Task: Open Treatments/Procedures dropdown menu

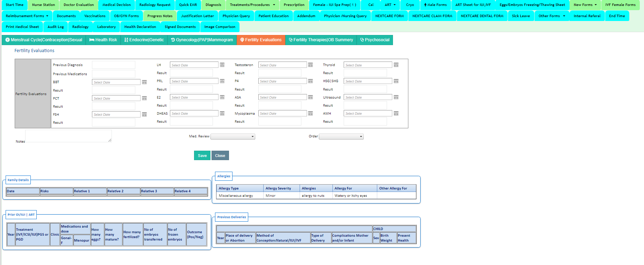Action: tap(252, 5)
